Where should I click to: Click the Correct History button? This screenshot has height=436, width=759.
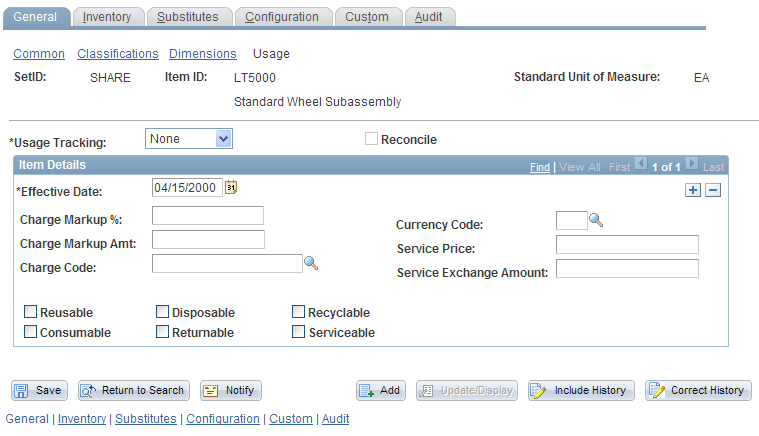point(698,391)
